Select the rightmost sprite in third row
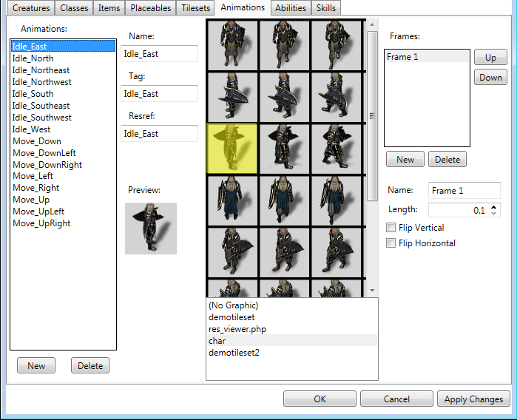 click(x=336, y=148)
